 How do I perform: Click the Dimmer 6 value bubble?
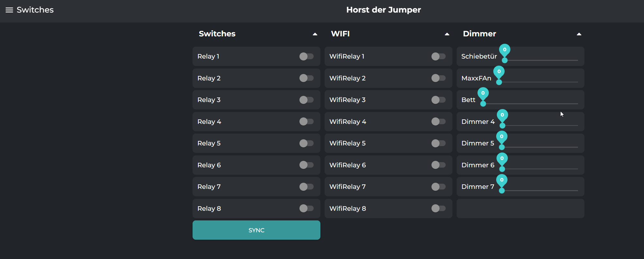(502, 158)
